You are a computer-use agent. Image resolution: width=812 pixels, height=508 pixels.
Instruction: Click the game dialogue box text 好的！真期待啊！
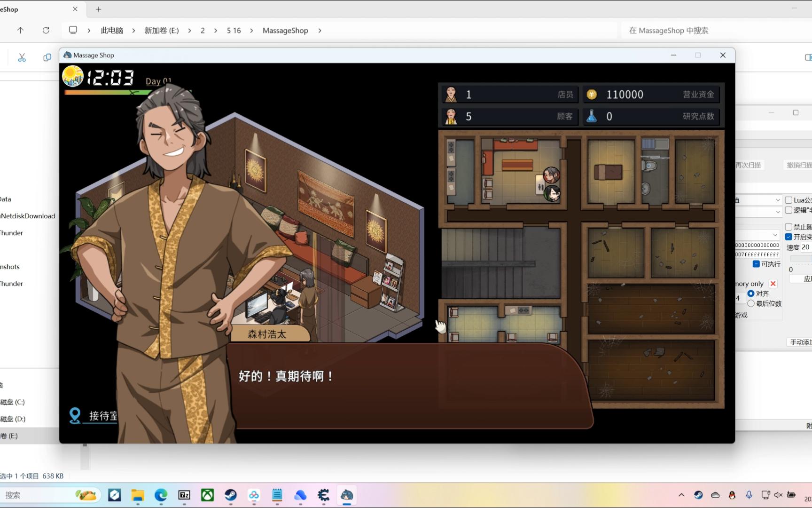pos(286,376)
